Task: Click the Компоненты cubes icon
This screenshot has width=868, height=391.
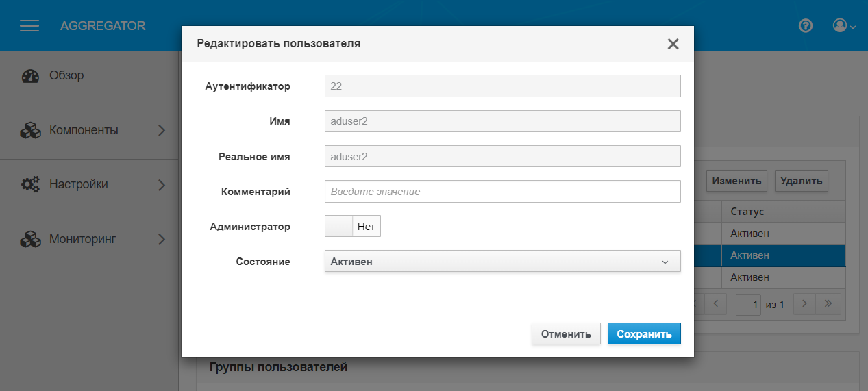Action: coord(31,130)
